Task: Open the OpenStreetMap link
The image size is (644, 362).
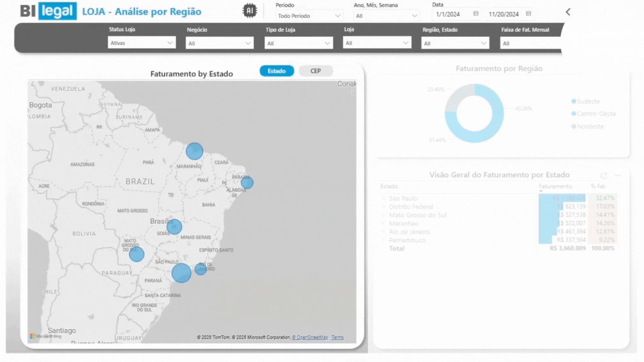Action: click(x=310, y=338)
